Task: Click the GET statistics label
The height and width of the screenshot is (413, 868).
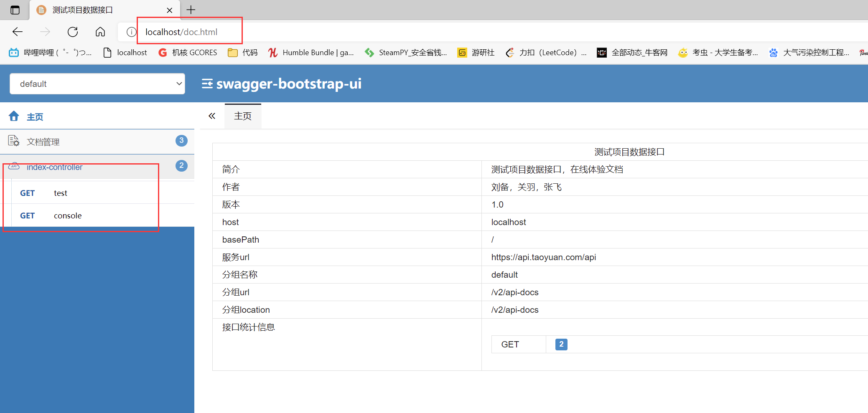Action: 510,345
